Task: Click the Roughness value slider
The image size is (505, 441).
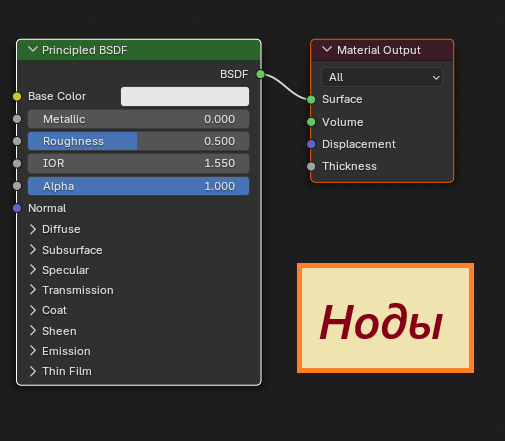Action: [138, 141]
